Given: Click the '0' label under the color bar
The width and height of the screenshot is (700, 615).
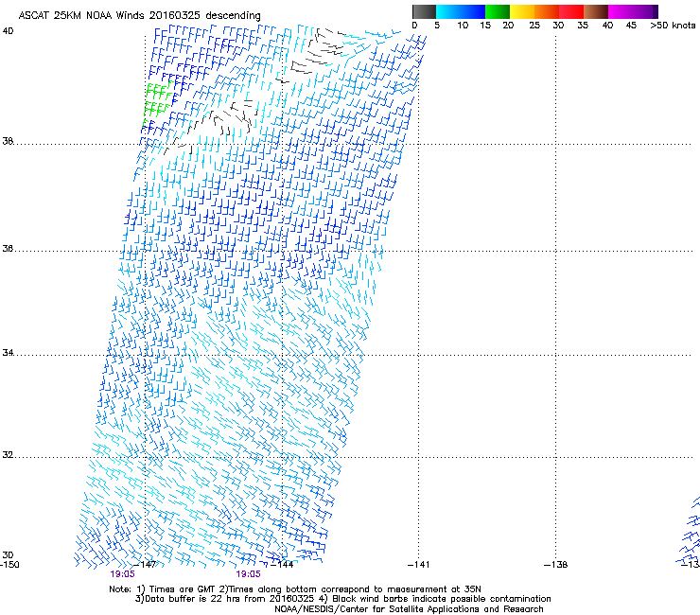Looking at the screenshot, I should pyautogui.click(x=414, y=26).
